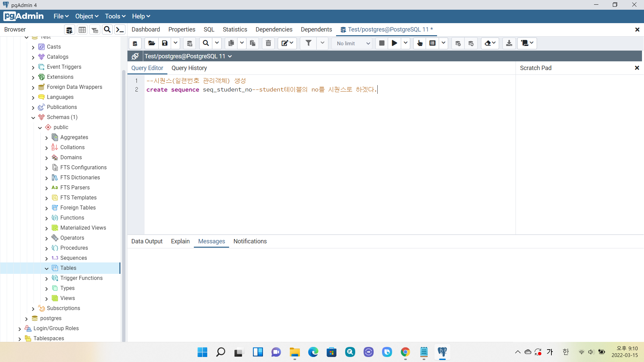Switch to the Data Output tab
This screenshot has width=644, height=362.
(147, 241)
